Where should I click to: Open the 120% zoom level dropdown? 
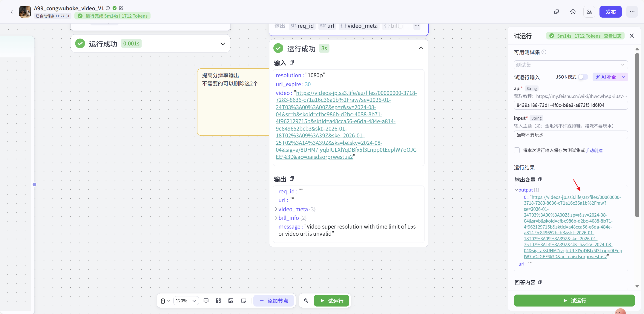(x=186, y=301)
